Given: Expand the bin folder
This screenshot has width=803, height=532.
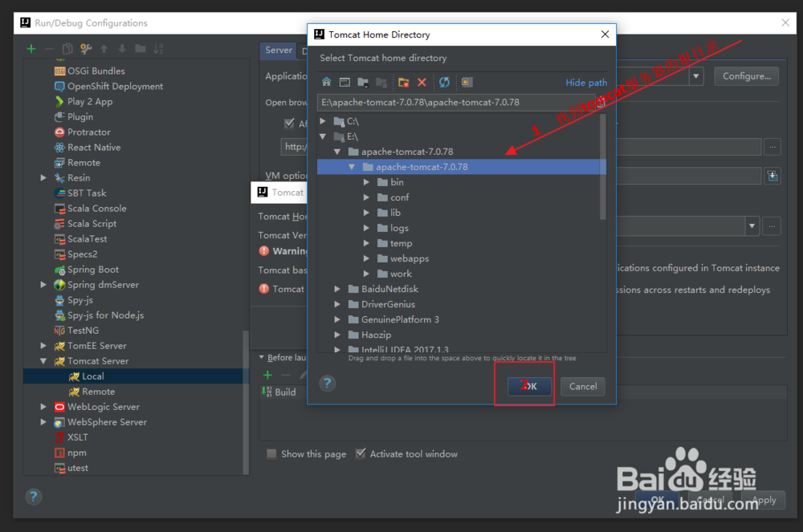Looking at the screenshot, I should [x=366, y=182].
